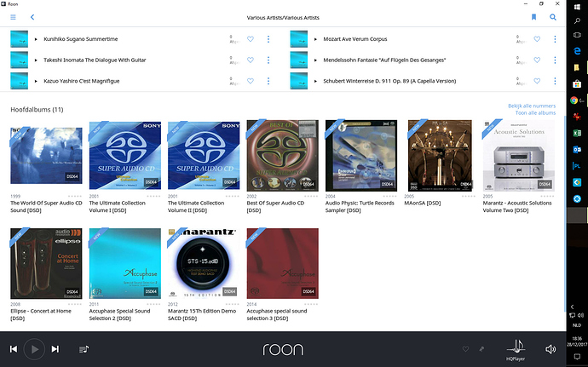Viewport: 588px width, 367px height.
Task: Play Takeshi Inomata The Dialogue With Guitar
Action: coord(36,60)
